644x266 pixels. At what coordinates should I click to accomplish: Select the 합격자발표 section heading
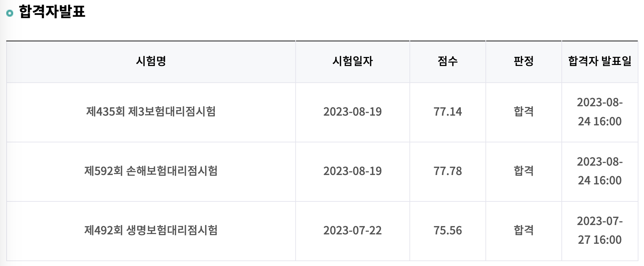tap(52, 11)
